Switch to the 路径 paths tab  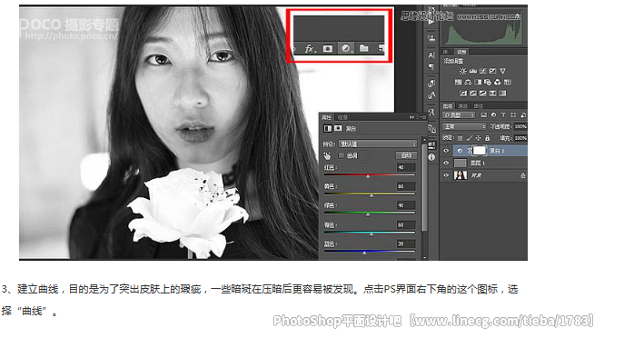pyautogui.click(x=478, y=105)
